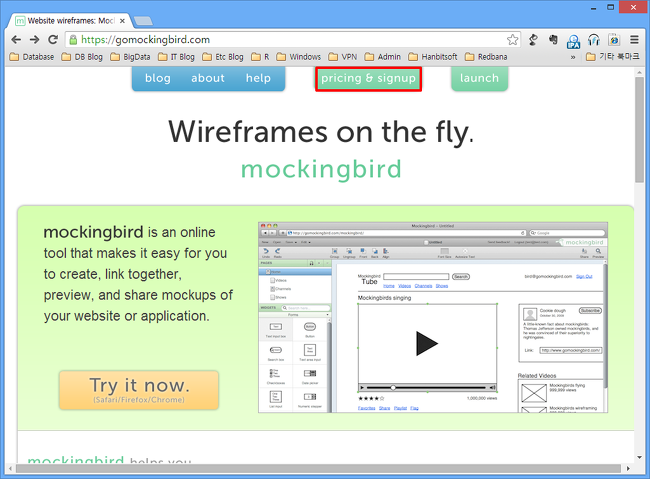The width and height of the screenshot is (650, 479).
Task: Open the Redbana bookmarks folder
Action: [486, 57]
